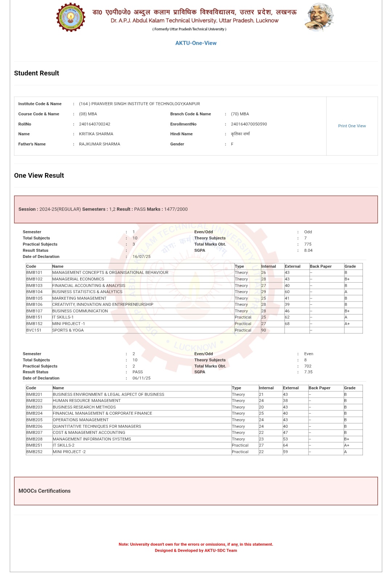Click FINANCIAL MANAGEMENT & CORPORATE FINANCE row
Image resolution: width=392 pixels, height=574 pixels.
[194, 413]
